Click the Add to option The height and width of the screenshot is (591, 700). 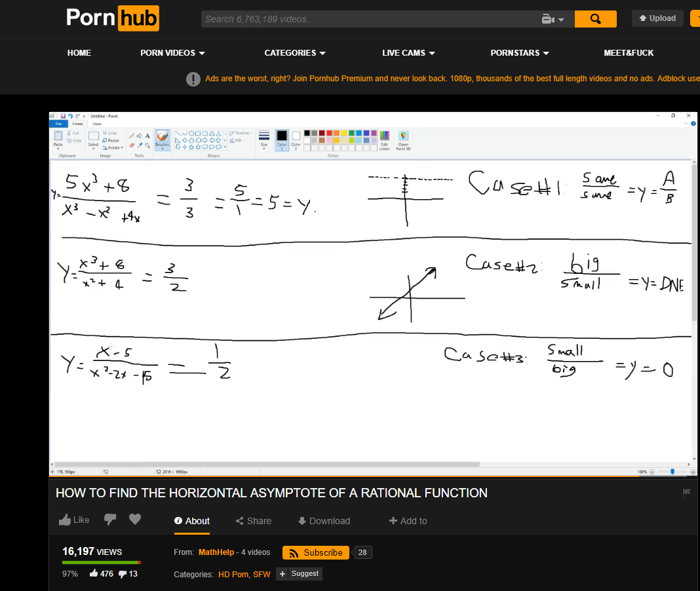coord(408,521)
